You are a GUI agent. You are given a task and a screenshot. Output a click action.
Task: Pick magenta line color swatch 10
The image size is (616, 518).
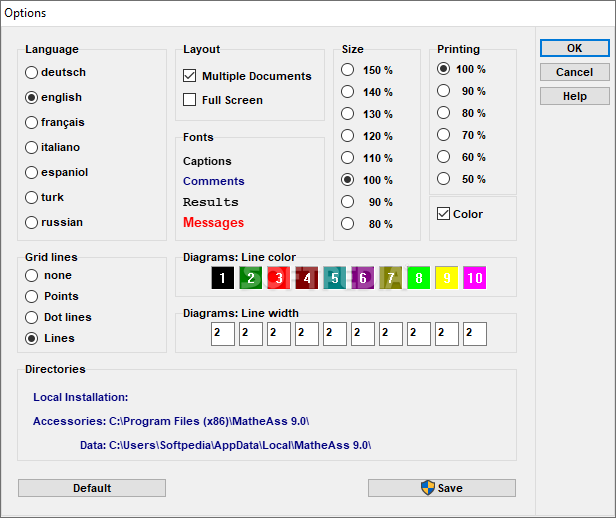[x=475, y=278]
